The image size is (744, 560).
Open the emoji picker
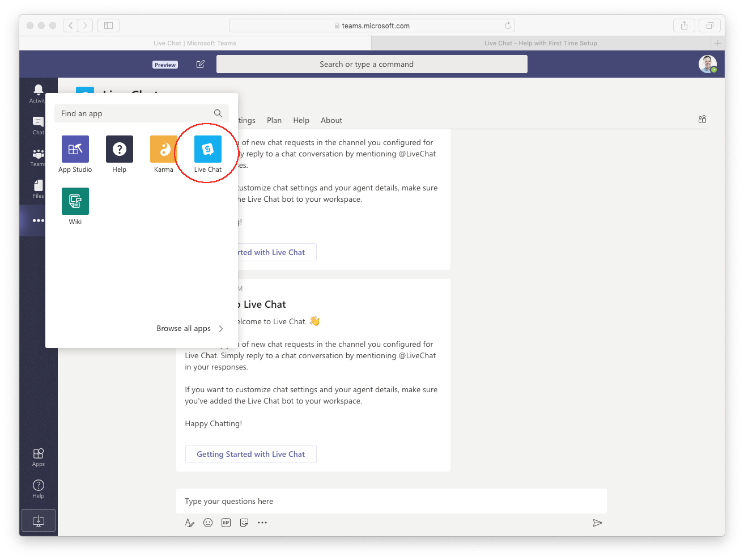(x=208, y=523)
